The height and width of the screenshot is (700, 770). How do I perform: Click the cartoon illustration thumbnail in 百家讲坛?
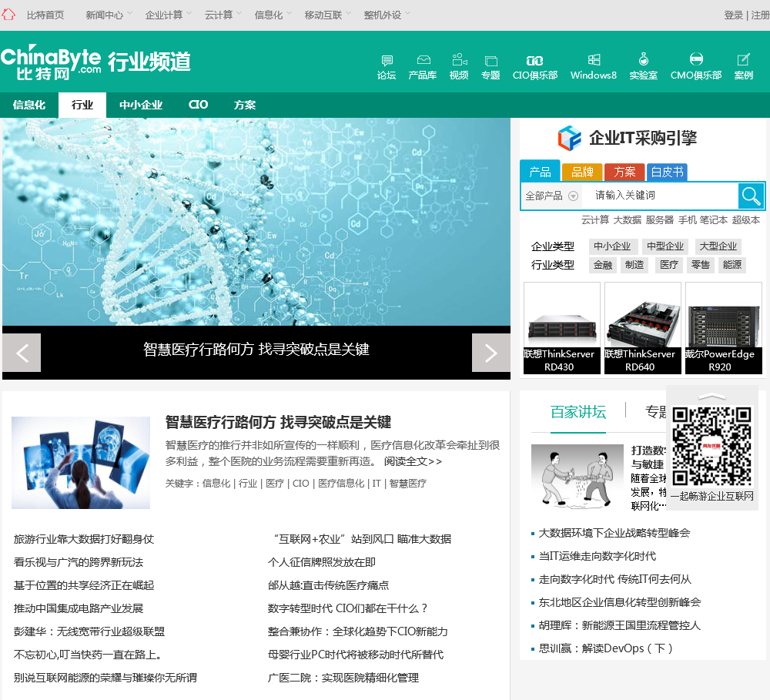point(577,477)
